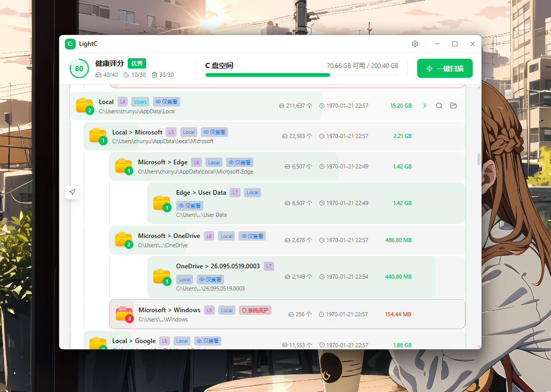
Task: Click the vertical scrollbar thumb
Action: [x=478, y=159]
